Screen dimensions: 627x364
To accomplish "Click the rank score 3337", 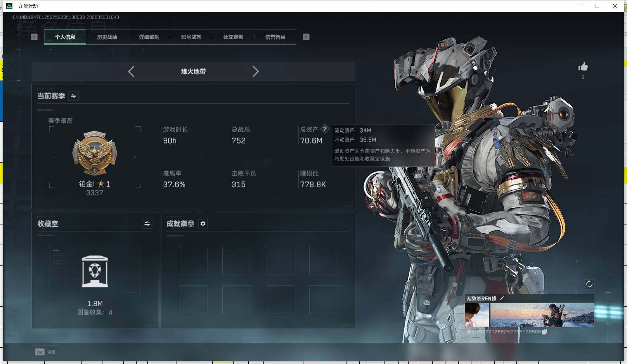I will tap(95, 193).
